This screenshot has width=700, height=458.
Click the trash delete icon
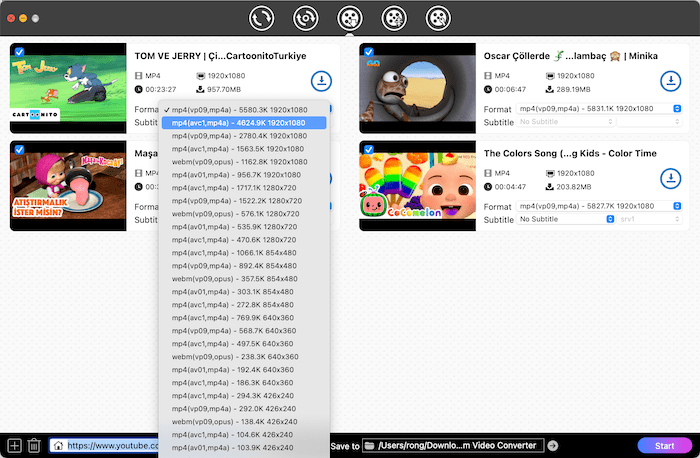pos(34,445)
